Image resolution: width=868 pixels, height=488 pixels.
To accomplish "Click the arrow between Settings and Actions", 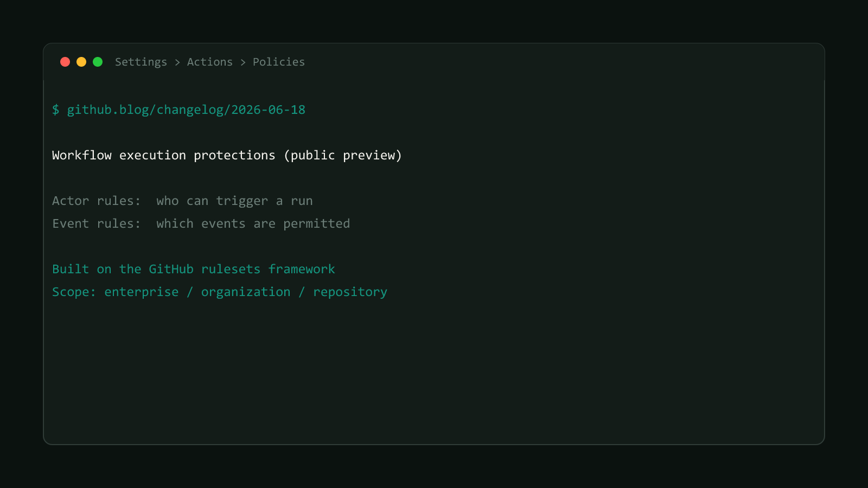I will (x=177, y=62).
